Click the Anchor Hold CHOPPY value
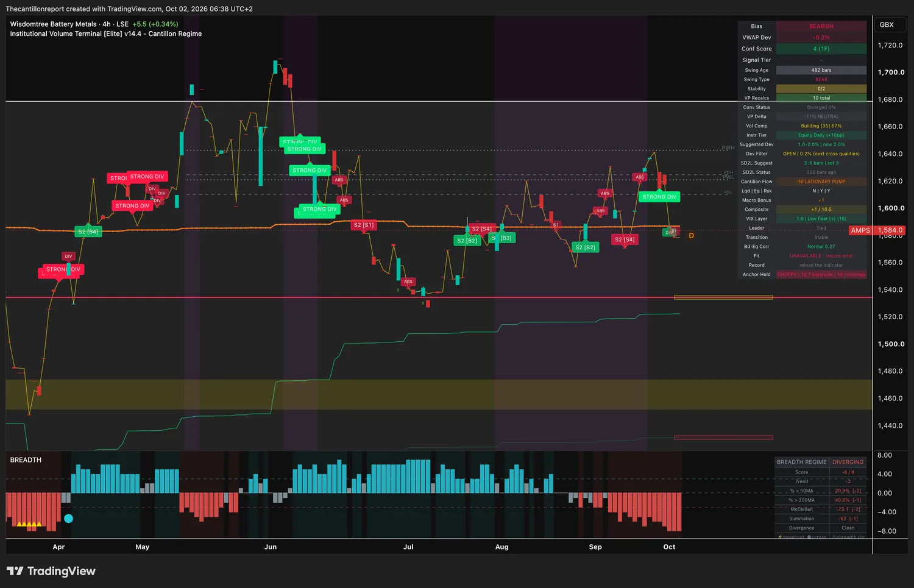Image resolution: width=914 pixels, height=588 pixels. (x=821, y=275)
